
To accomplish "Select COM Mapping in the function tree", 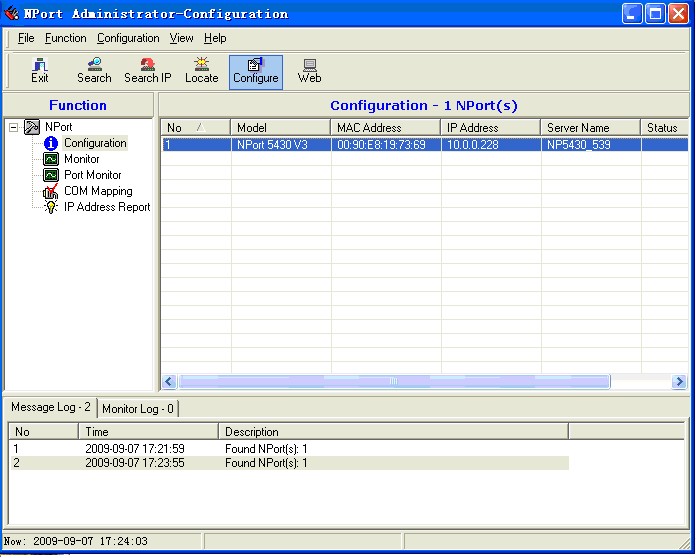I will click(x=98, y=191).
